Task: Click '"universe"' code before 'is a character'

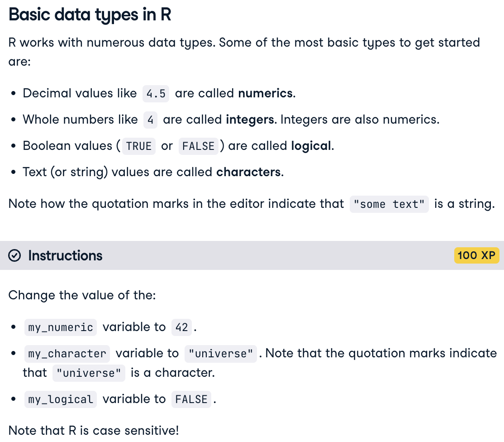Action: coord(89,373)
